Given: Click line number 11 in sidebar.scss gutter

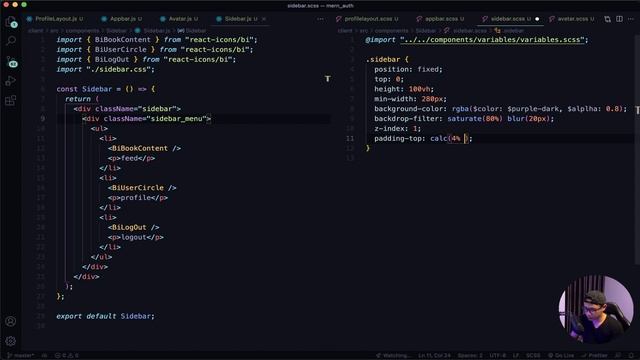Looking at the screenshot, I should click(350, 139).
